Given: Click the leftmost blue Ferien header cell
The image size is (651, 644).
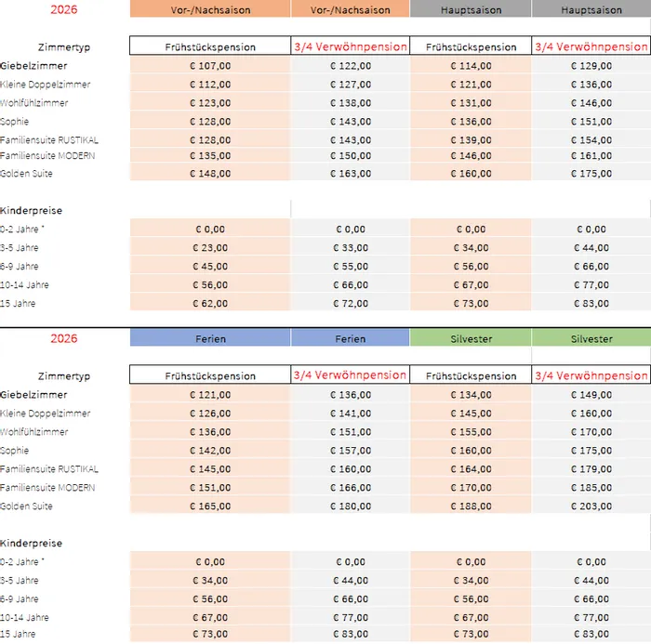Looking at the screenshot, I should click(209, 338).
